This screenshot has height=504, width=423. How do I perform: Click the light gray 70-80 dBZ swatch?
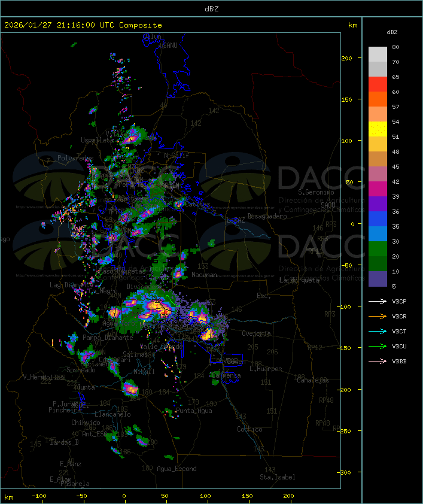point(378,54)
